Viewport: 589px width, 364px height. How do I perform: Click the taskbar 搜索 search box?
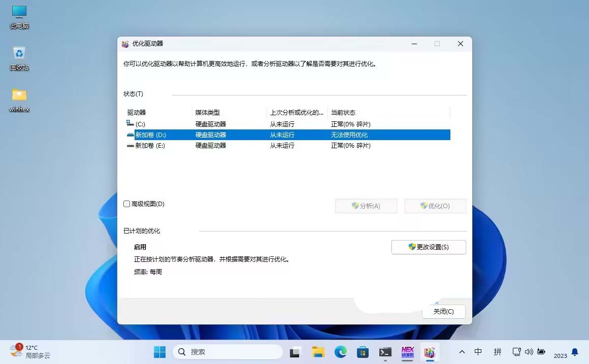(227, 352)
